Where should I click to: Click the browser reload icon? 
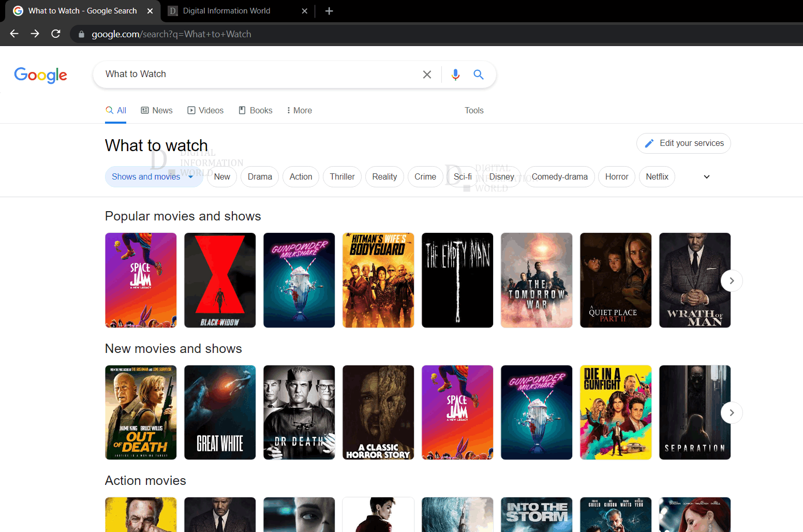point(55,34)
